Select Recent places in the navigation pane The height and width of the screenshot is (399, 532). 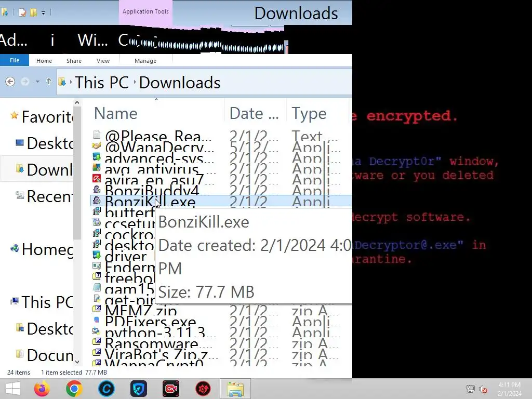click(x=45, y=196)
